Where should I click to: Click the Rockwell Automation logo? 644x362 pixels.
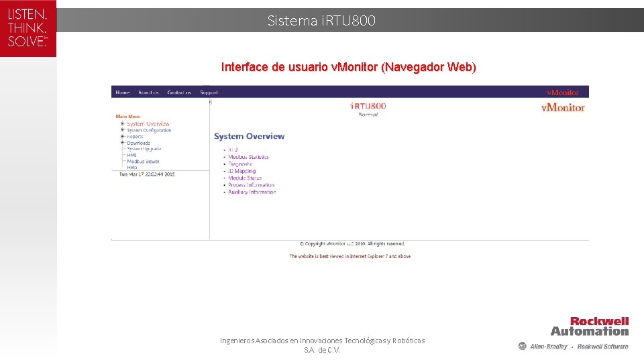point(590,326)
